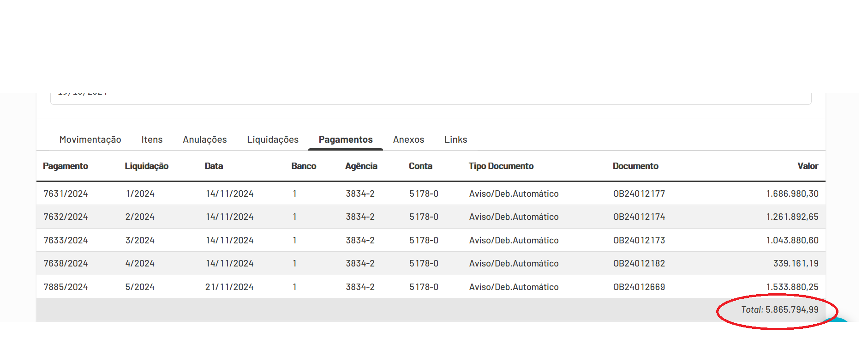Click the Pagamentos tab
The width and height of the screenshot is (868, 357).
coord(346,139)
